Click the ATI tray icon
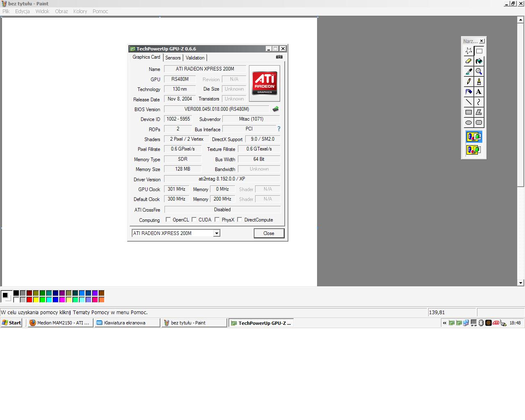This screenshot has width=525, height=420. 496,323
